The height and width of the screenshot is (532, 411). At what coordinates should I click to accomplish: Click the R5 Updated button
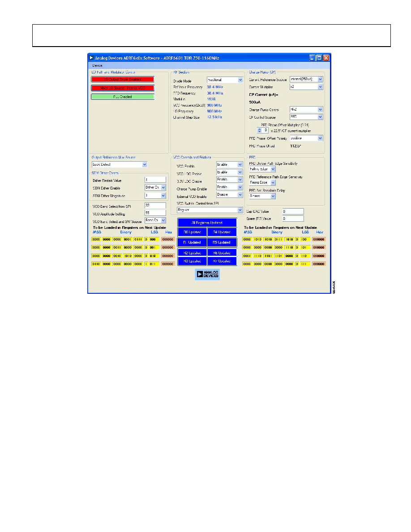(x=222, y=242)
